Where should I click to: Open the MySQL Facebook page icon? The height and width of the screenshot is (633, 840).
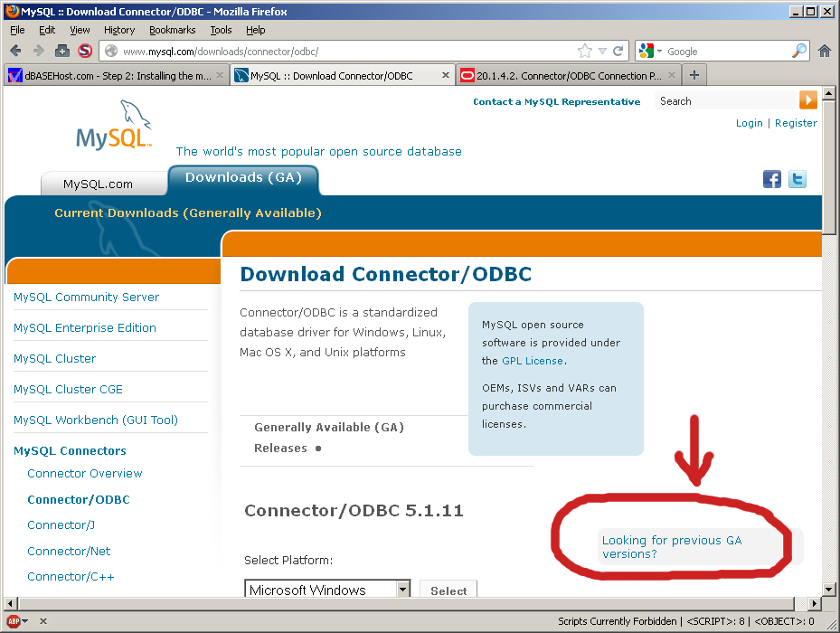pos(772,179)
